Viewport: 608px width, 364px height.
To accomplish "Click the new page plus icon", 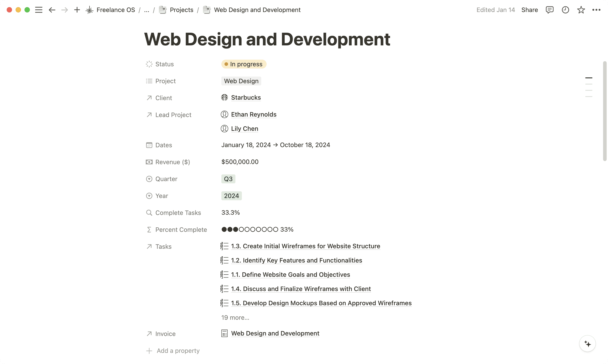I will pyautogui.click(x=77, y=10).
